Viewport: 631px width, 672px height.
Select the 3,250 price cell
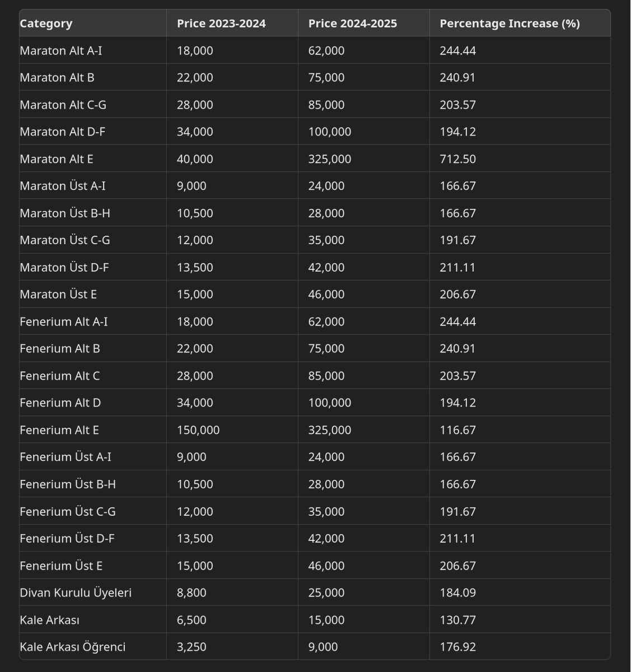191,647
